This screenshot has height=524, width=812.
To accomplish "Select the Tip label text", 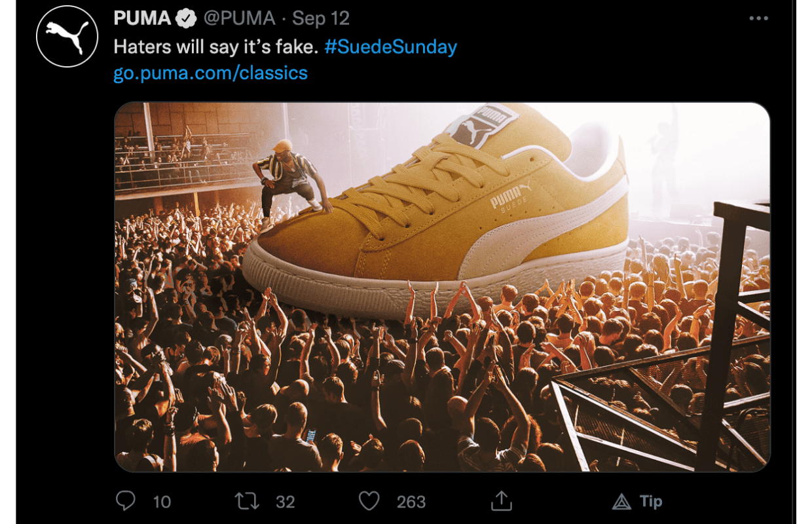I will pos(651,501).
